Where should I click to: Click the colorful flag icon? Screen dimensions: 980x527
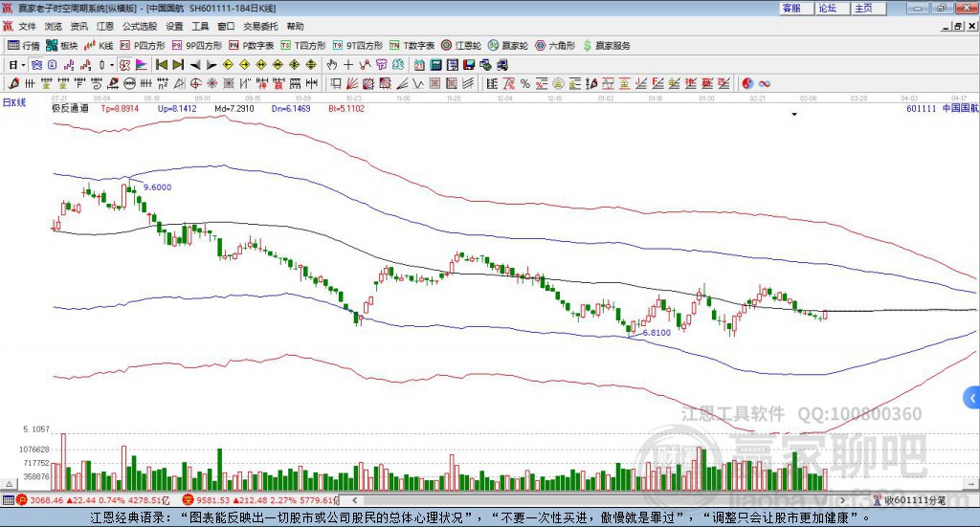[x=142, y=65]
